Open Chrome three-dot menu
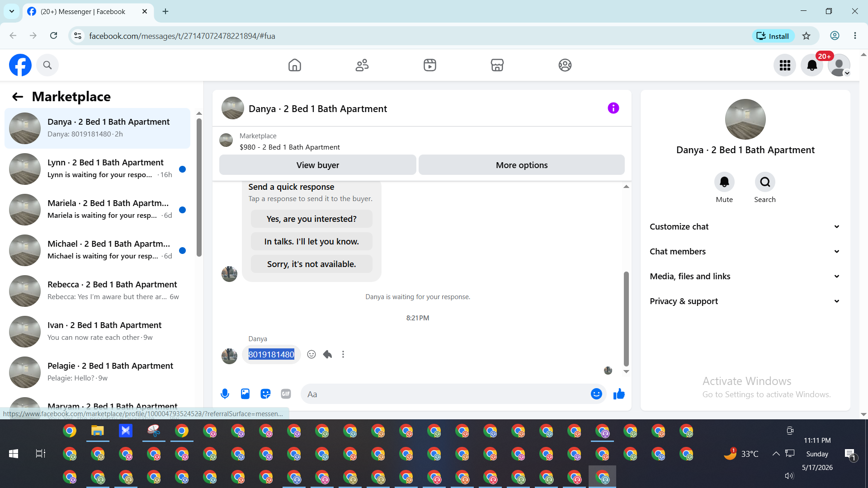The width and height of the screenshot is (868, 488). click(x=855, y=36)
